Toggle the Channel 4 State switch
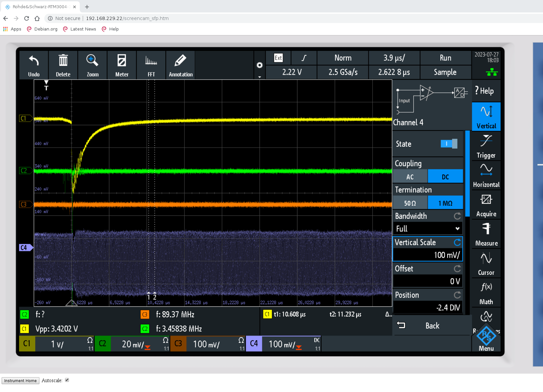The height and width of the screenshot is (392, 543). (x=448, y=144)
